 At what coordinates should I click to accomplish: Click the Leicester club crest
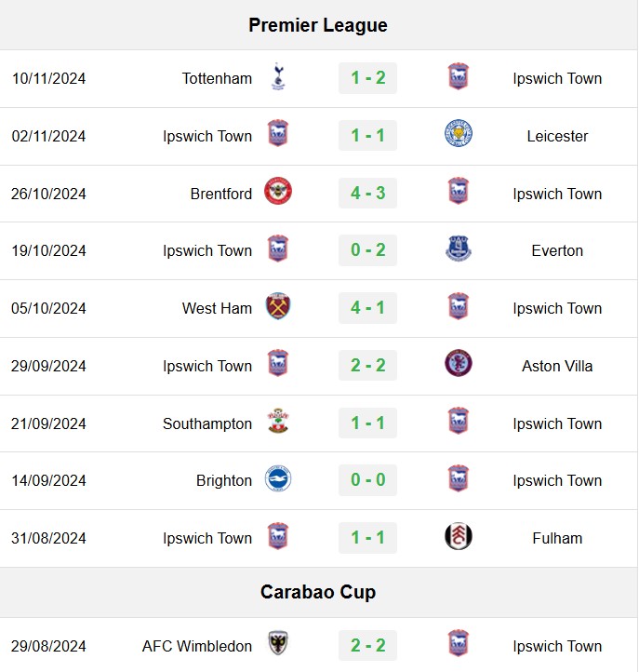tap(459, 134)
